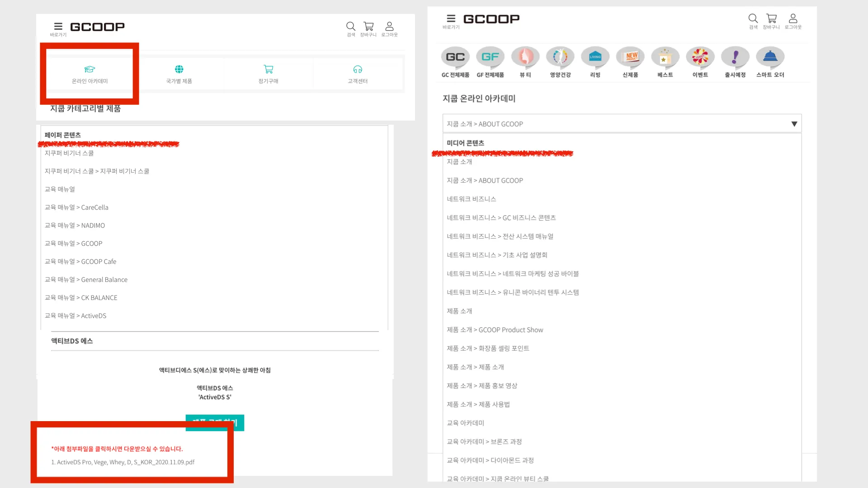The height and width of the screenshot is (488, 868).
Task: Pick 네트워크 비즈니스 > 기초 사업 설명회 entry
Action: pos(497,255)
